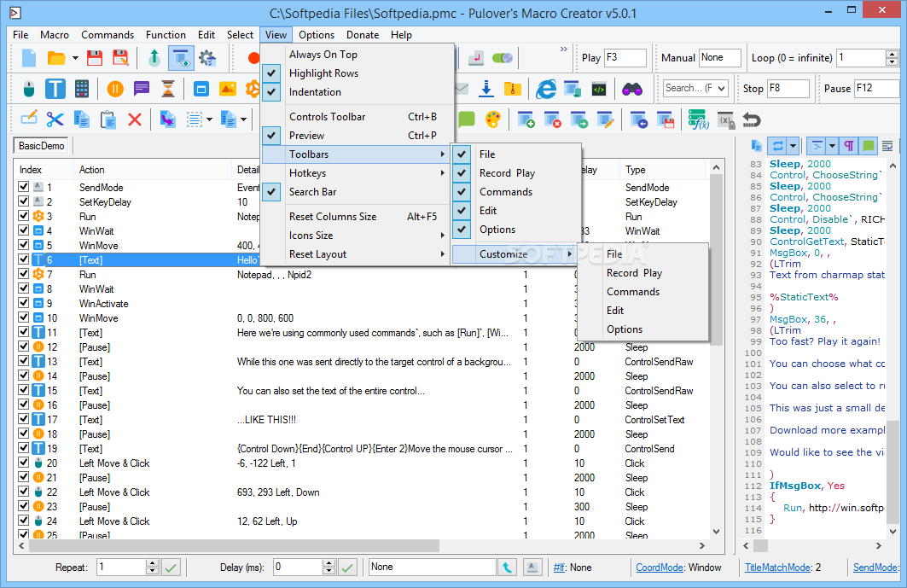The width and height of the screenshot is (907, 588).
Task: Toggle Highlight Rows in View menu
Action: coord(357,73)
